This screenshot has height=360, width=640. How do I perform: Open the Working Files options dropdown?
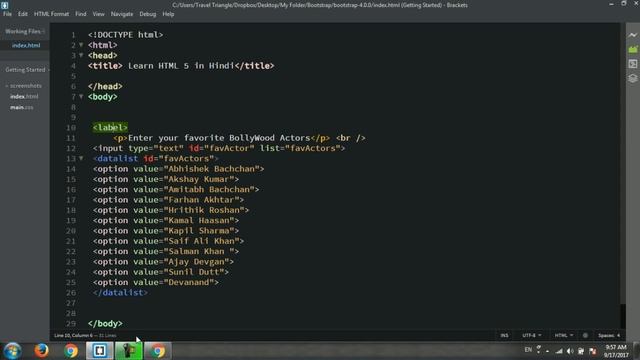tap(43, 31)
